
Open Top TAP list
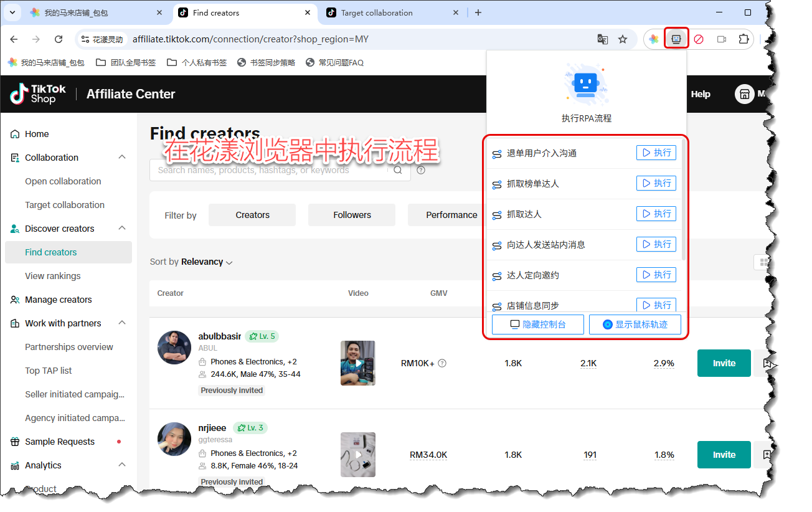pos(49,371)
